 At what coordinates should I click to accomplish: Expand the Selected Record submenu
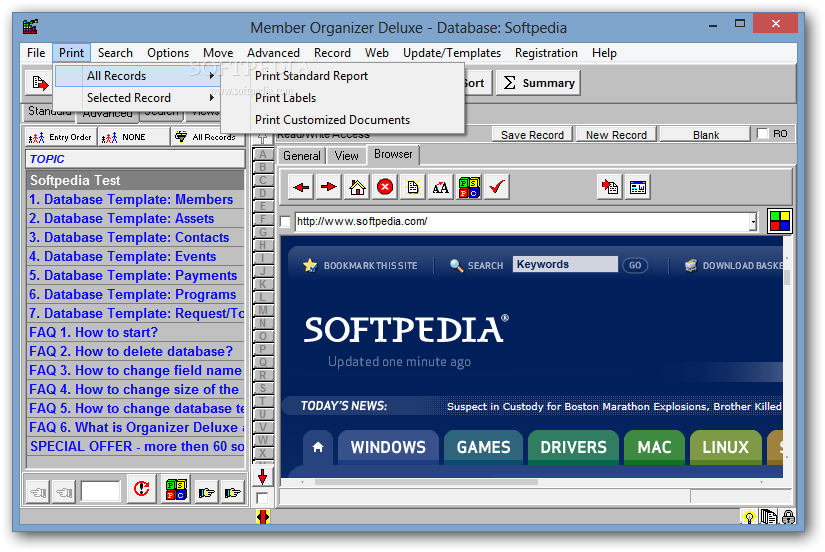[137, 98]
